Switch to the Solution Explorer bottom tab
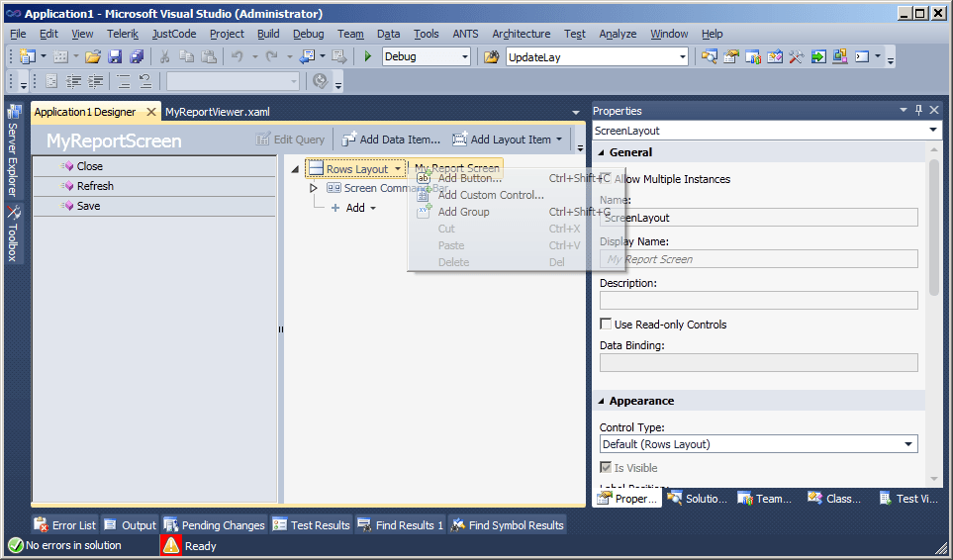Screen dimensions: 953x560 coord(697,498)
